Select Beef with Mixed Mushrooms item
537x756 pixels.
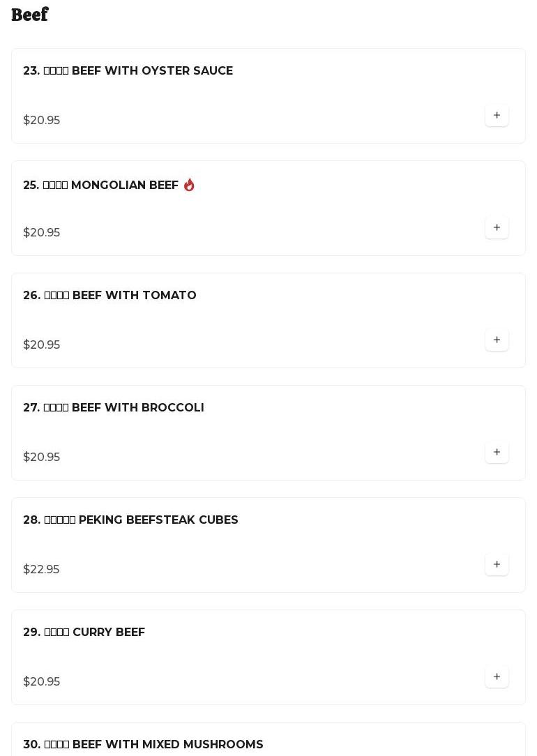tap(143, 744)
